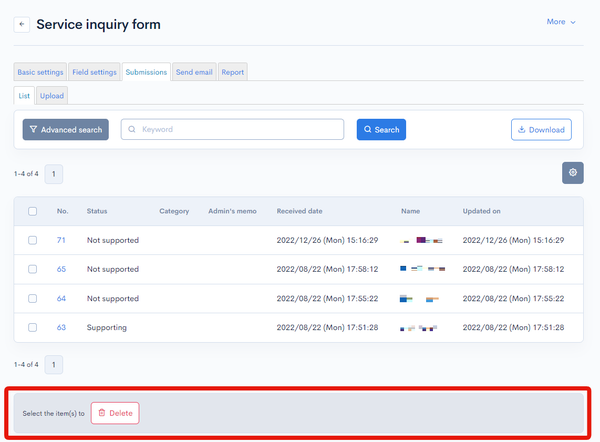This screenshot has width=600, height=442.
Task: Toggle the select-all checkbox in header
Action: (x=33, y=211)
